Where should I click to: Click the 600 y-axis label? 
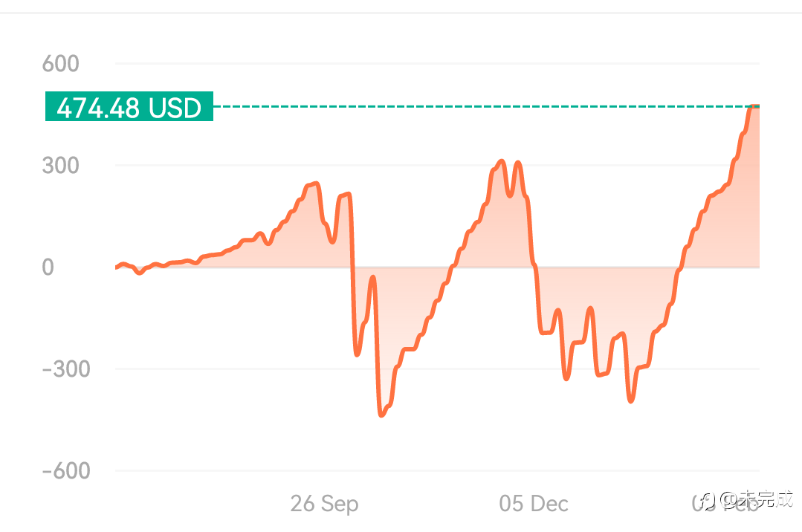click(61, 64)
